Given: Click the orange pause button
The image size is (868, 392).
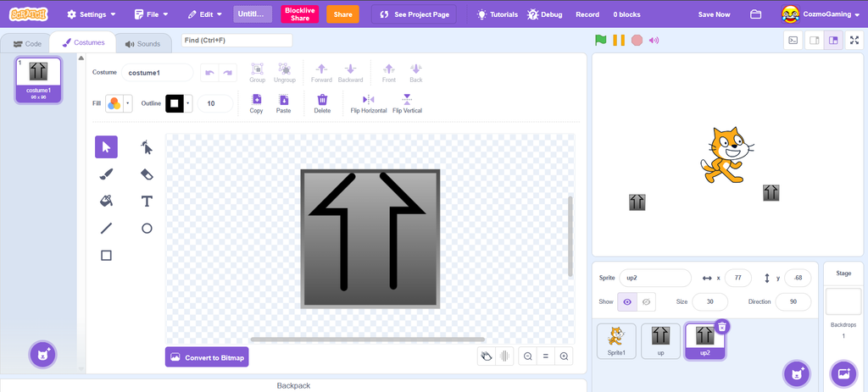Looking at the screenshot, I should point(619,40).
